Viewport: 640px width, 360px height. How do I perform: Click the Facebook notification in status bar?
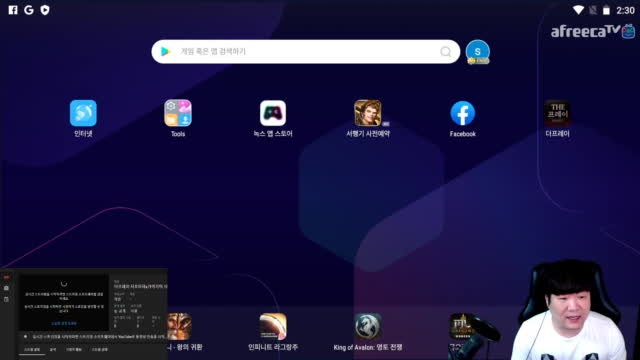click(13, 10)
